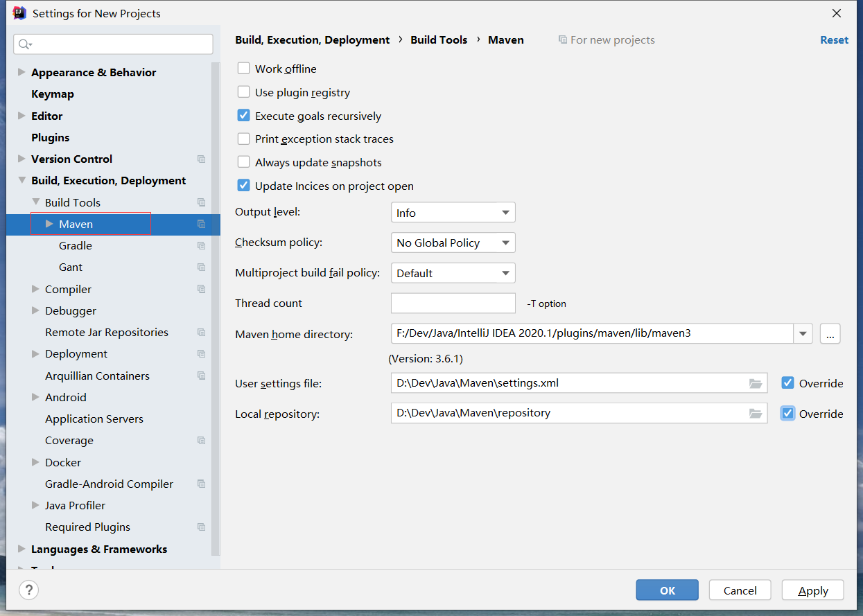Viewport: 863px width, 616px height.
Task: Open folder browser for User settings file
Action: pyautogui.click(x=756, y=383)
